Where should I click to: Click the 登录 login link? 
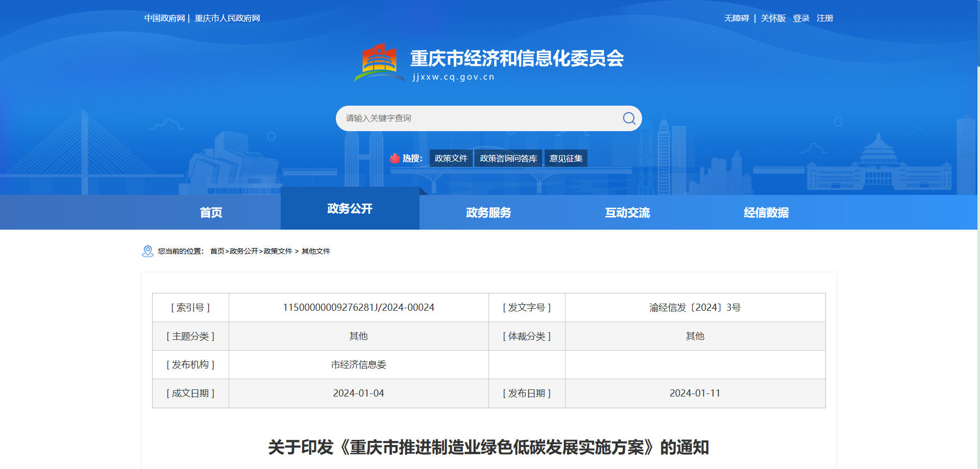(x=801, y=18)
